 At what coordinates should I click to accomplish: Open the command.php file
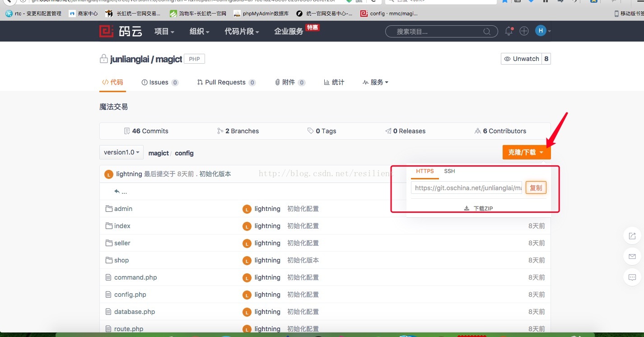click(135, 277)
